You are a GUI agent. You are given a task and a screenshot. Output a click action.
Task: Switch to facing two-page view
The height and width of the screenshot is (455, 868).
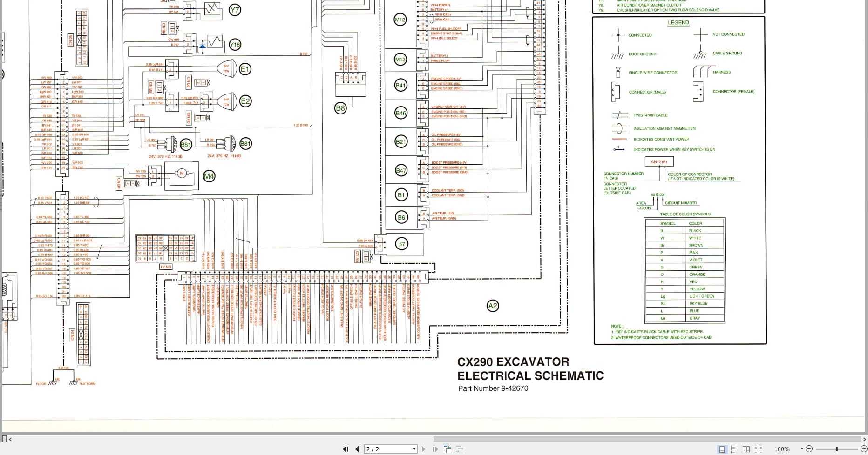point(746,449)
